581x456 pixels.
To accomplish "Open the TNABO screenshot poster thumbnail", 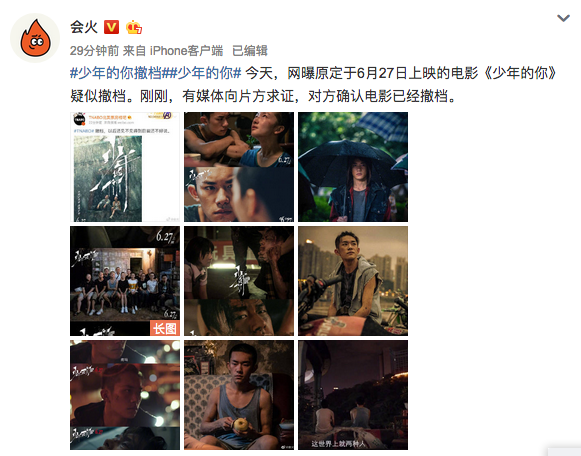I will click(125, 167).
